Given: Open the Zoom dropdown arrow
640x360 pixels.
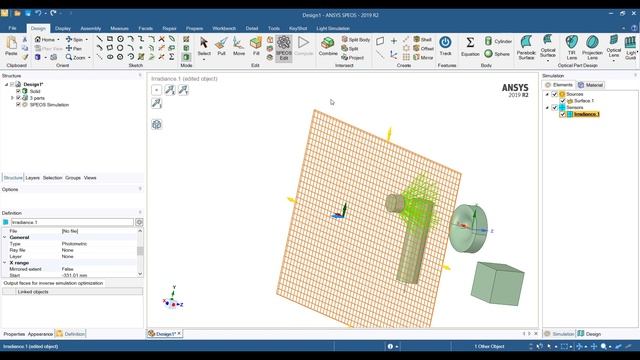Looking at the screenshot, I should pyautogui.click(x=89, y=58).
